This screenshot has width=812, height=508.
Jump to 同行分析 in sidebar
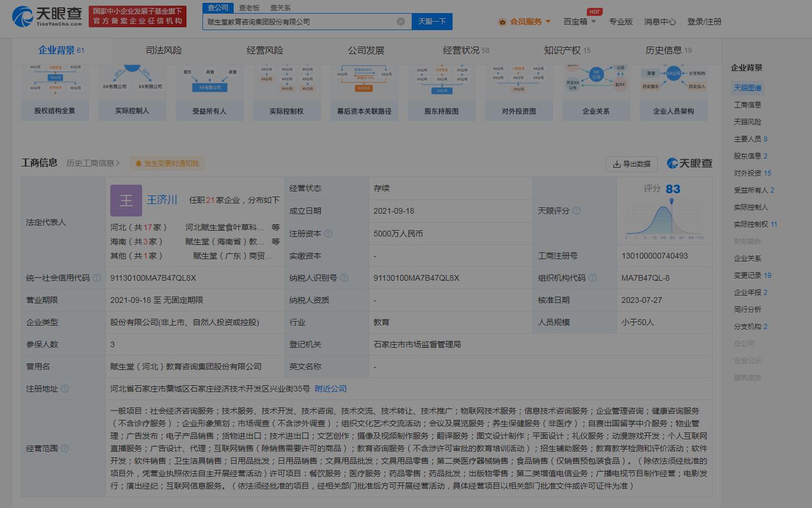coord(747,310)
